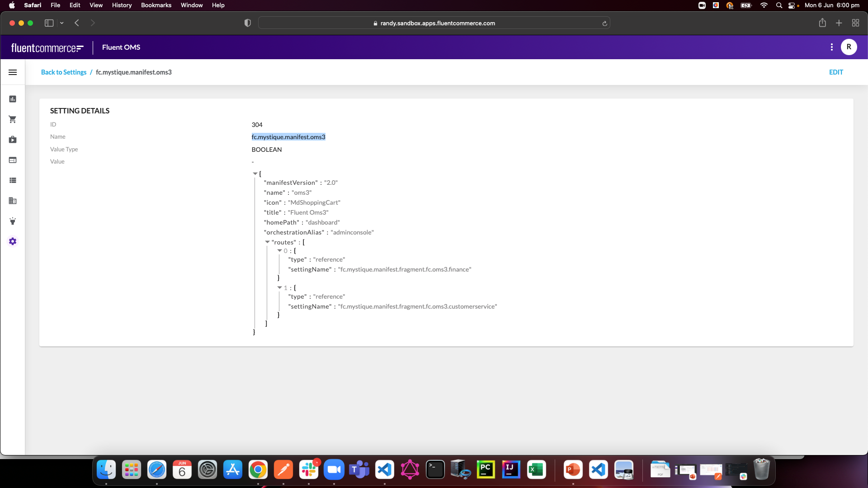Reload the page with refresh icon

click(x=604, y=23)
